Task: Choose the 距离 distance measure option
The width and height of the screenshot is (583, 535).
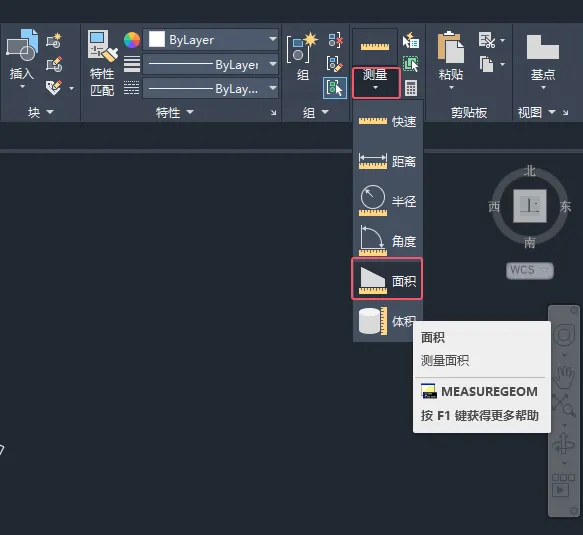Action: [387, 161]
